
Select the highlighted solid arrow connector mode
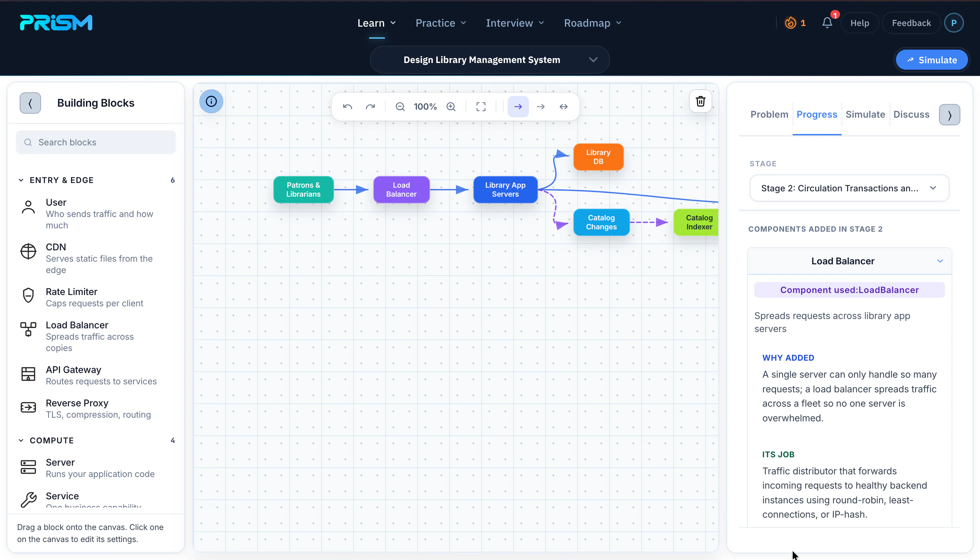point(518,107)
